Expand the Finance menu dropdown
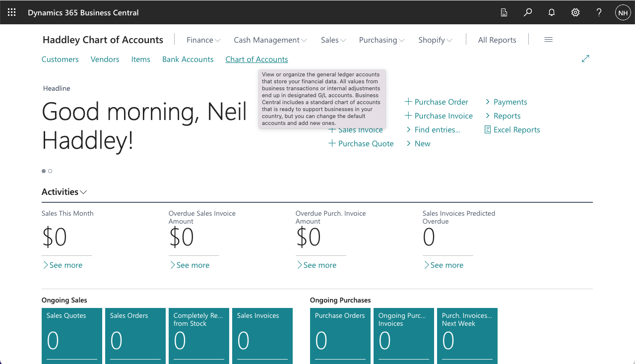This screenshot has height=364, width=635. [x=203, y=40]
